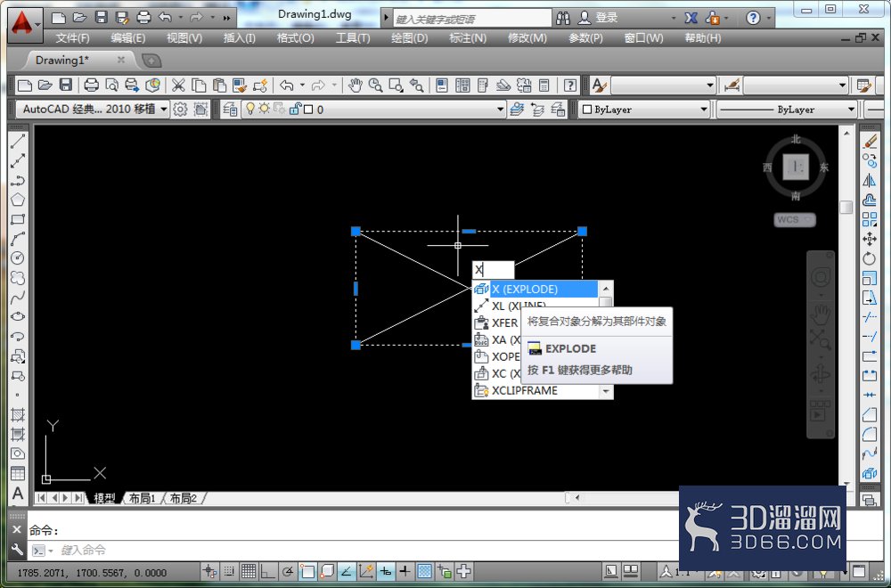The image size is (891, 588).
Task: Click 登录 sign-in button
Action: [606, 18]
